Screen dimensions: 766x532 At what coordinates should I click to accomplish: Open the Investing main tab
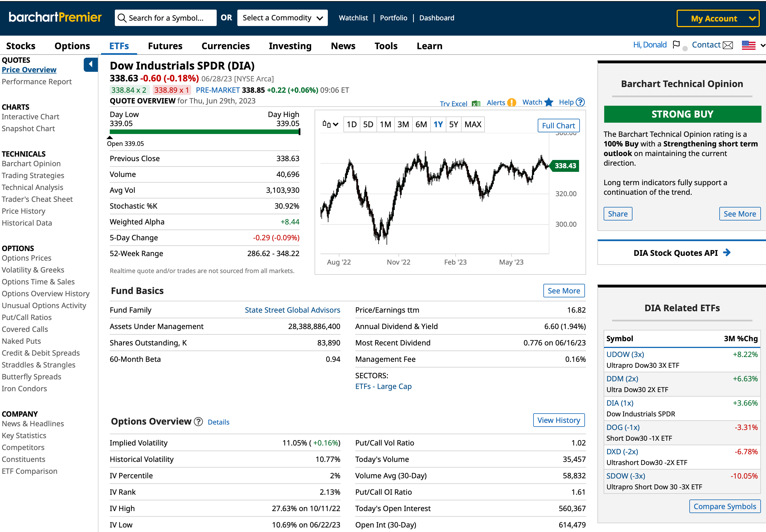tap(290, 46)
